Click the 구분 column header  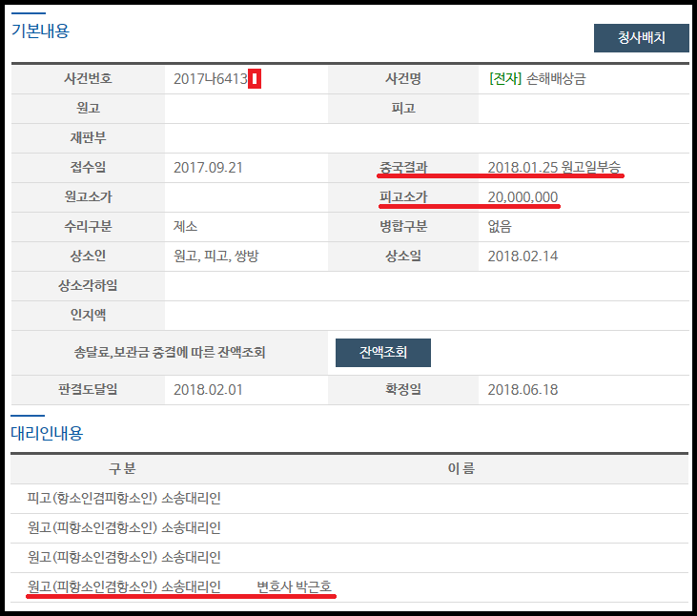point(123,468)
